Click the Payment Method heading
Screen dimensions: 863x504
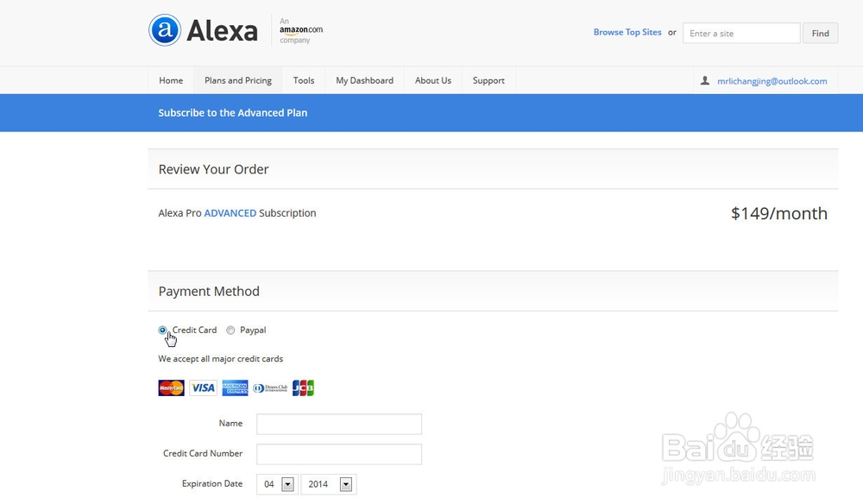pyautogui.click(x=209, y=291)
